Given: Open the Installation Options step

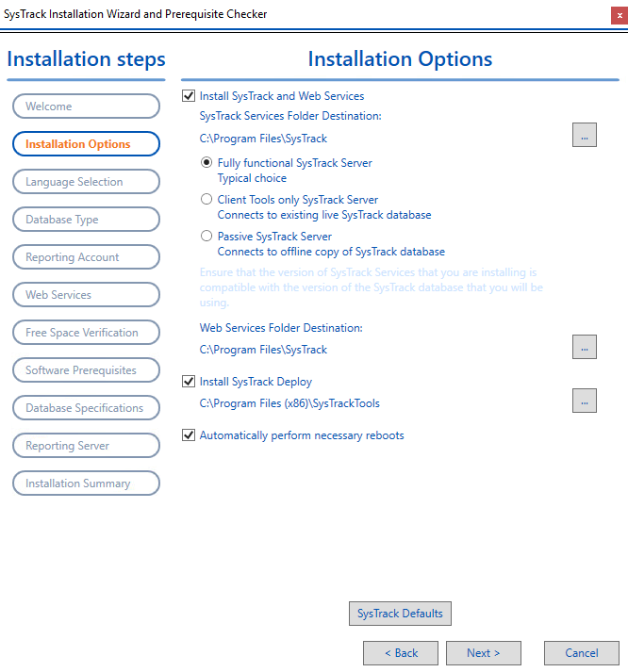Looking at the screenshot, I should click(86, 144).
